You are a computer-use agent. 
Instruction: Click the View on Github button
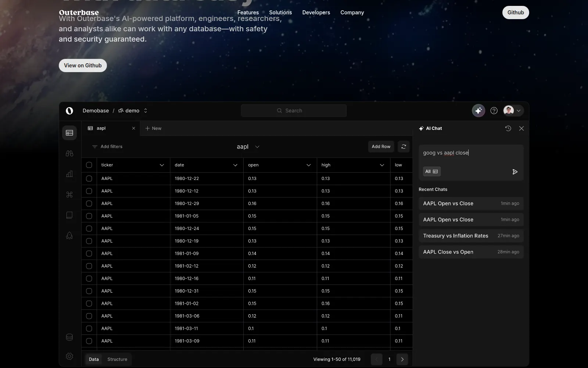[x=83, y=66]
